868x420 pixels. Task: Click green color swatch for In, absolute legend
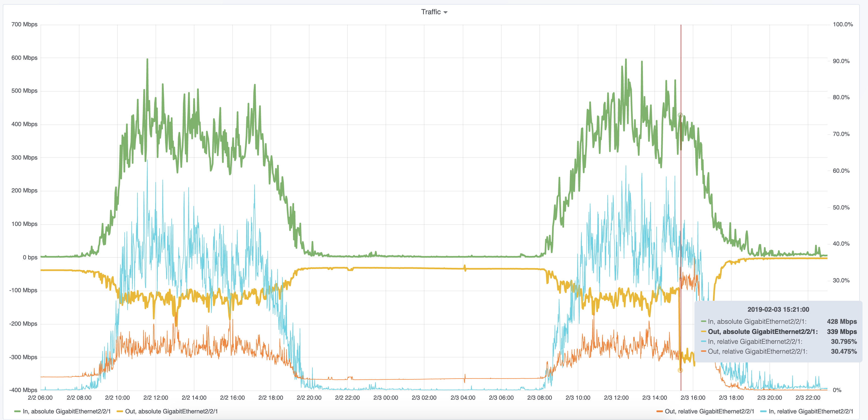[x=17, y=412]
